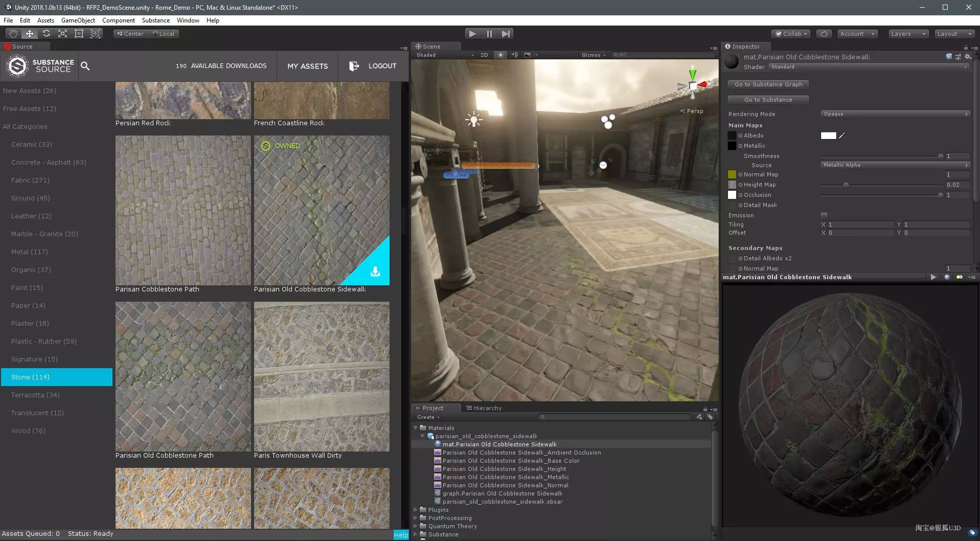Open the Metallic Alpha source dropdown

click(895, 165)
